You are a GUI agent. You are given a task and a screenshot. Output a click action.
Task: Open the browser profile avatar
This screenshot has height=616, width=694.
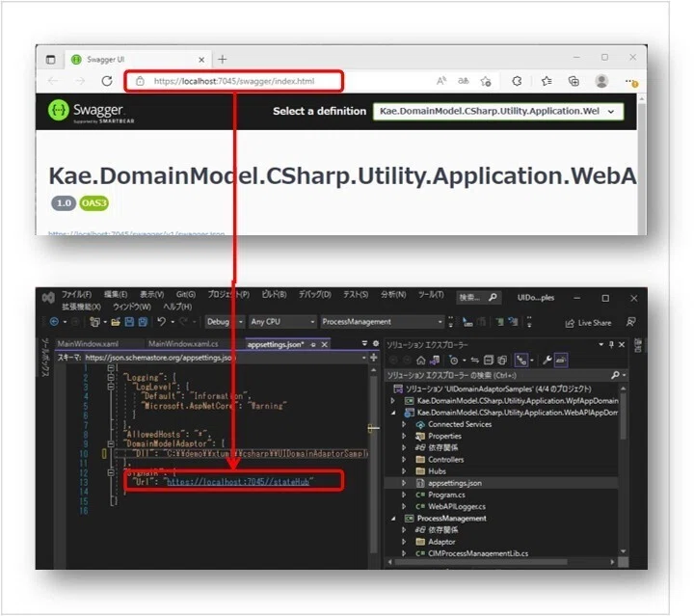coord(601,81)
